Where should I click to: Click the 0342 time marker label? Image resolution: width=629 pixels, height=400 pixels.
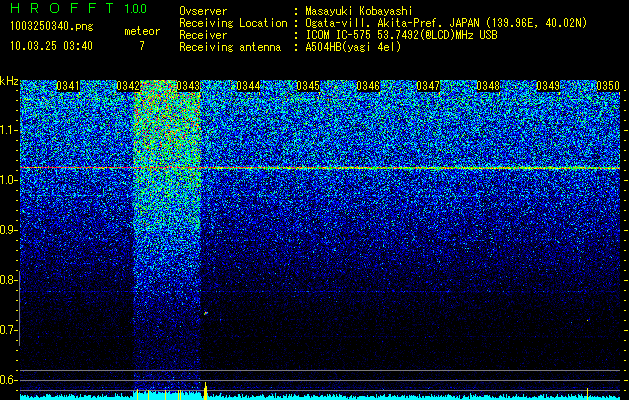[x=128, y=86]
